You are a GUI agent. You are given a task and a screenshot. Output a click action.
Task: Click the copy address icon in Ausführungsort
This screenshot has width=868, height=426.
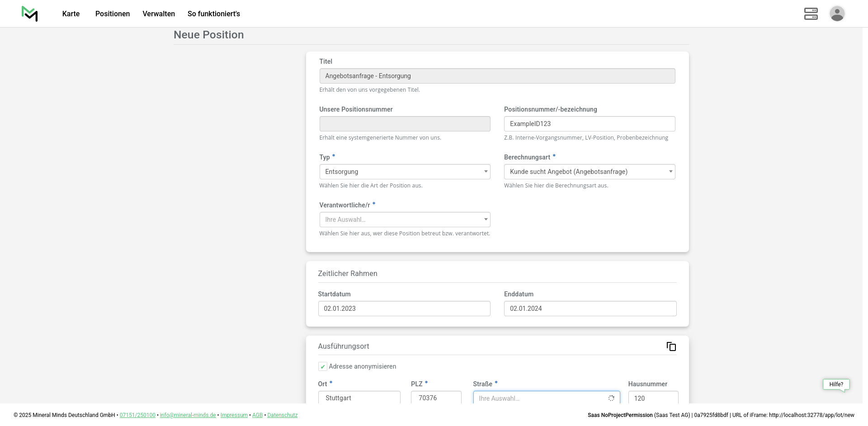tap(671, 346)
